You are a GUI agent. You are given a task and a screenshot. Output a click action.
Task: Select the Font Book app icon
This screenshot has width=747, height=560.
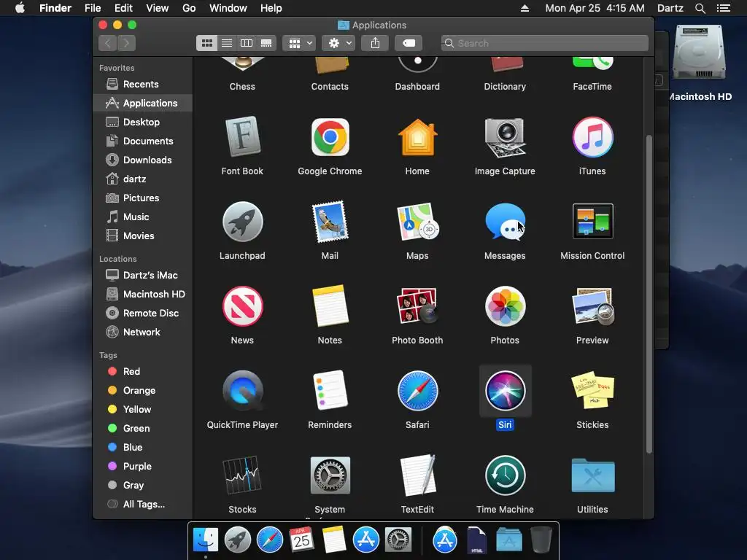(242, 136)
